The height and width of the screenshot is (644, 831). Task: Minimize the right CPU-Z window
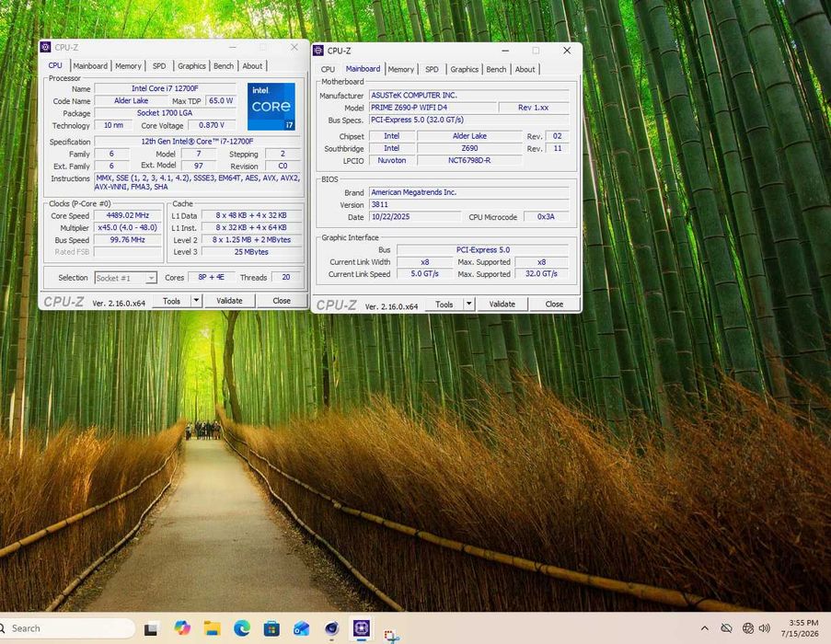tap(505, 51)
